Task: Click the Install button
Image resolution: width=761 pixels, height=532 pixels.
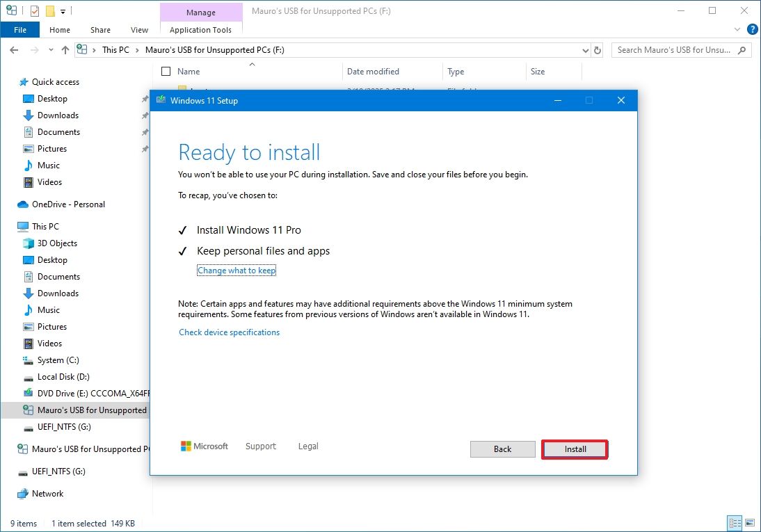Action: (574, 449)
